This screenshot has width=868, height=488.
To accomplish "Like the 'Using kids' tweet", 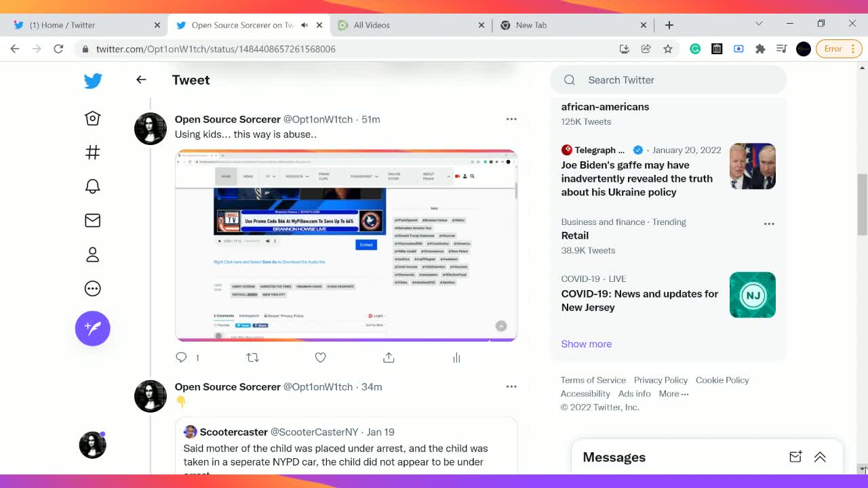I will coord(321,357).
